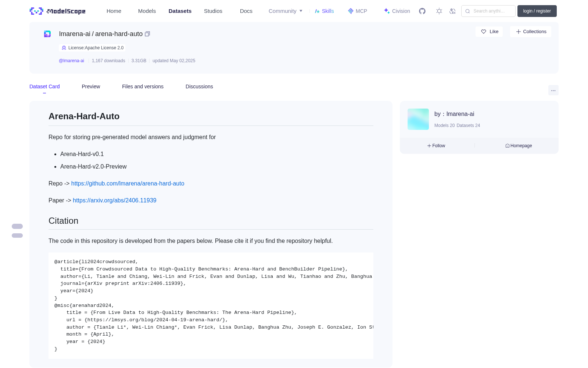
Task: Follow the lmarena-ai organization
Action: click(436, 146)
